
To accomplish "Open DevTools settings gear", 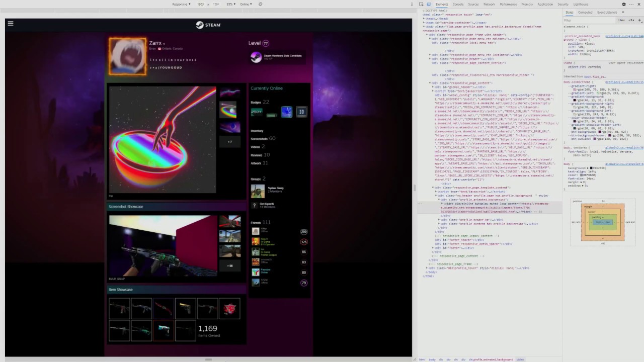I will coord(624,4).
